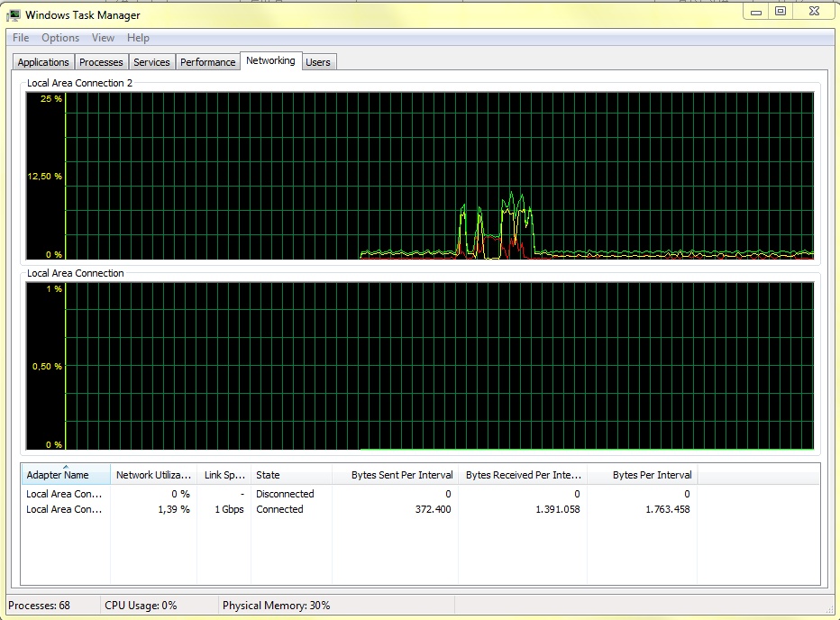Click the CPU Usage: 0% status entry
Image resolution: width=840 pixels, height=620 pixels.
click(141, 606)
